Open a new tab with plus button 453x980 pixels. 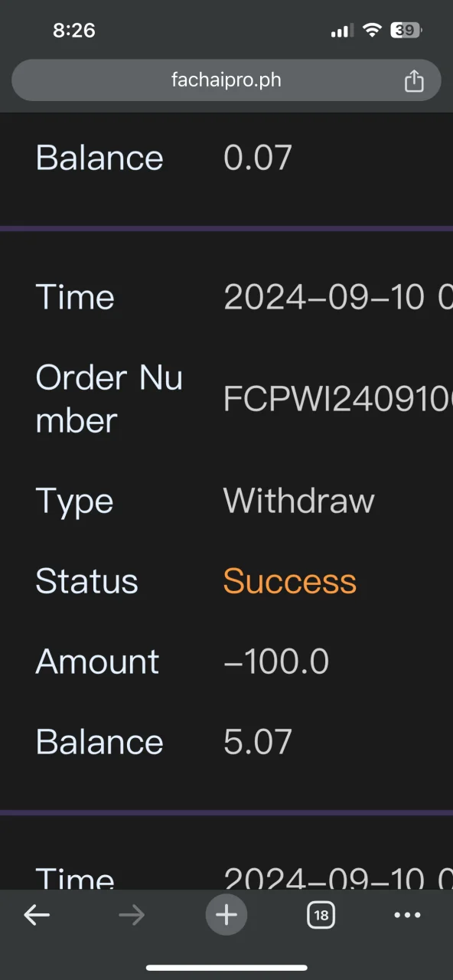click(226, 915)
